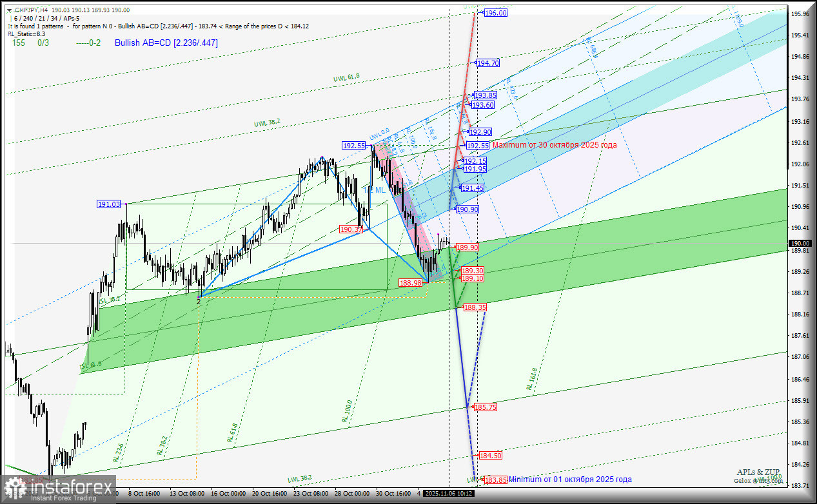This screenshot has height=504, width=817.
Task: Click the '23 Oct 08:00' time axis label
Action: pyautogui.click(x=311, y=493)
